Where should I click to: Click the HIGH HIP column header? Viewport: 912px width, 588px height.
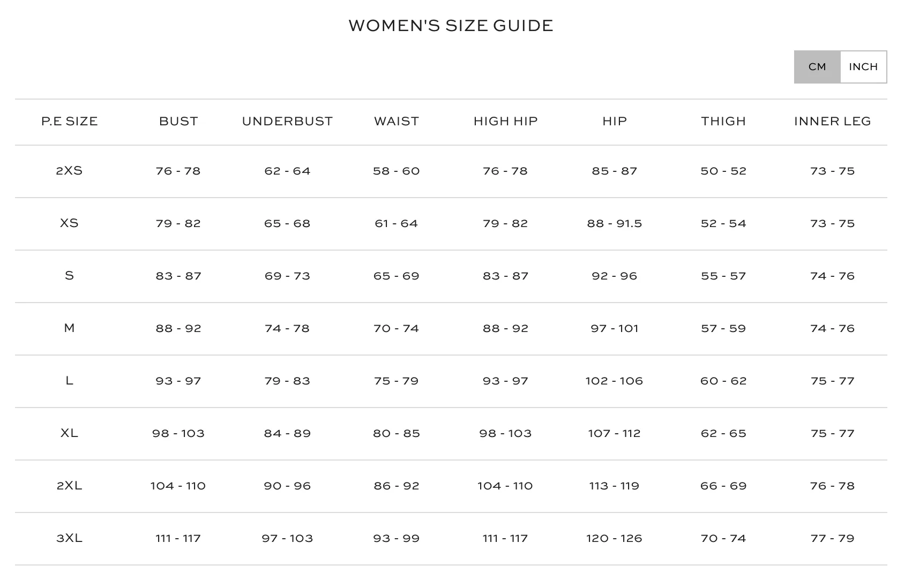click(505, 122)
